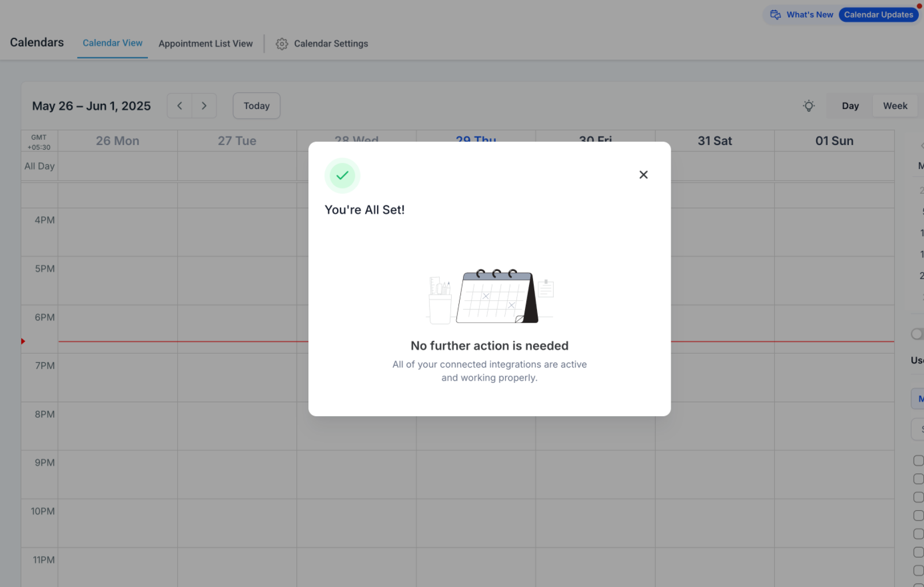Go to next week with right chevron

(x=204, y=106)
